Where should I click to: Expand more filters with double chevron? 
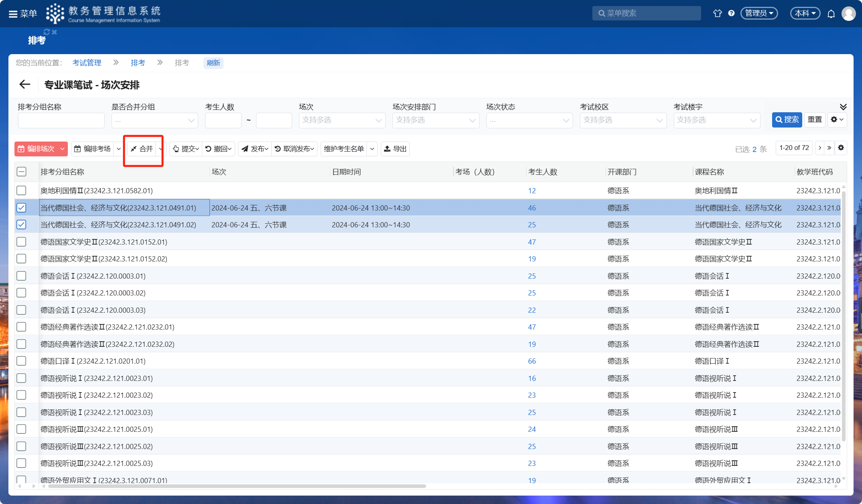pyautogui.click(x=843, y=107)
